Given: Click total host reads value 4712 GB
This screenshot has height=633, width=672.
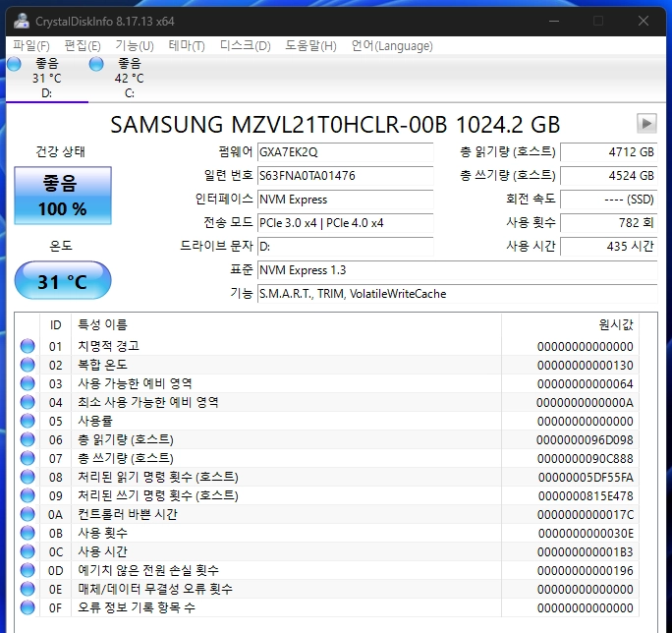Looking at the screenshot, I should 608,151.
